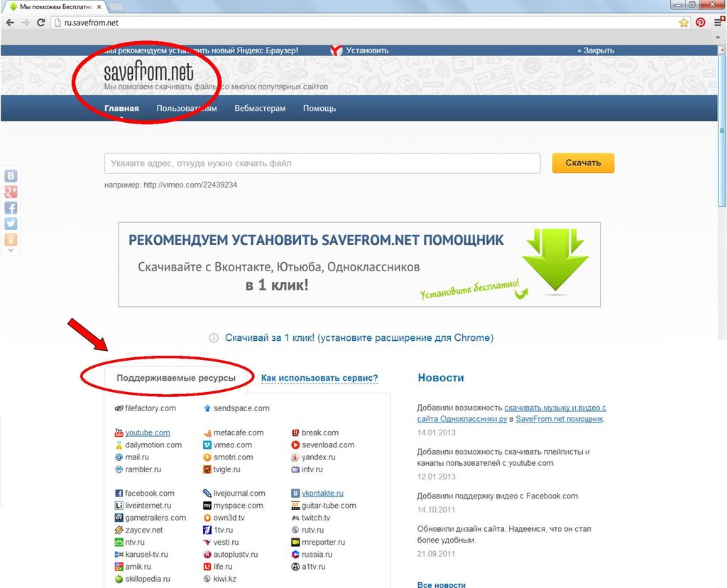Open the Все новости link

(x=442, y=584)
